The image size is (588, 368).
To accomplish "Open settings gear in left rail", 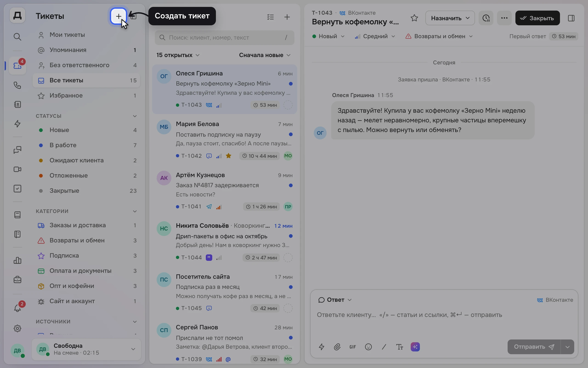I will click(x=17, y=328).
